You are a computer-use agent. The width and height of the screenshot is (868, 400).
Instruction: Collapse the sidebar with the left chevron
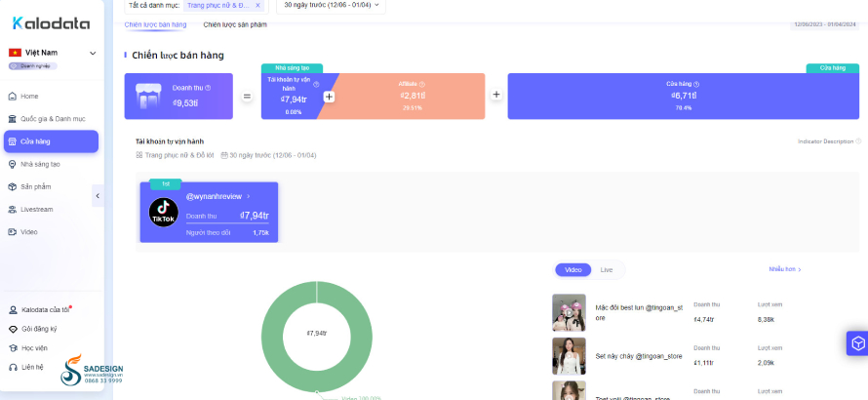click(98, 195)
